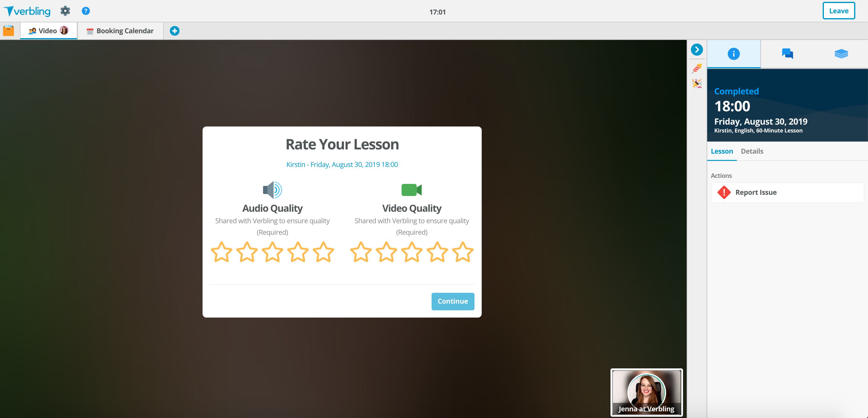Click the Rate Your Lesson heading

click(x=342, y=144)
